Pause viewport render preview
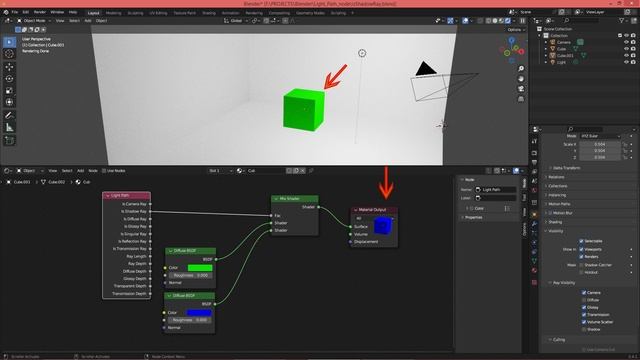The height and width of the screenshot is (360, 640). [522, 20]
